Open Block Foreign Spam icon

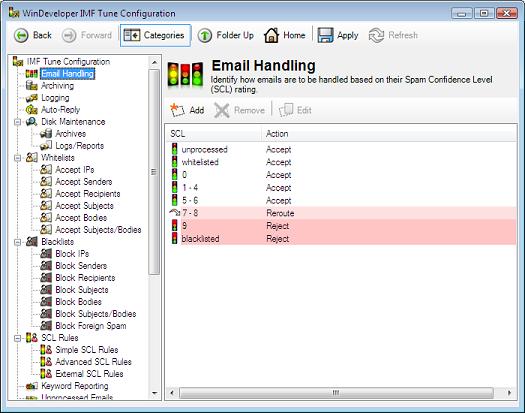point(46,326)
